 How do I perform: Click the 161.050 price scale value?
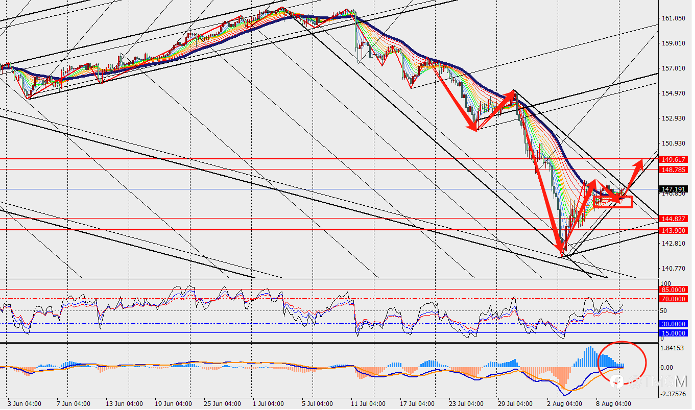click(673, 19)
